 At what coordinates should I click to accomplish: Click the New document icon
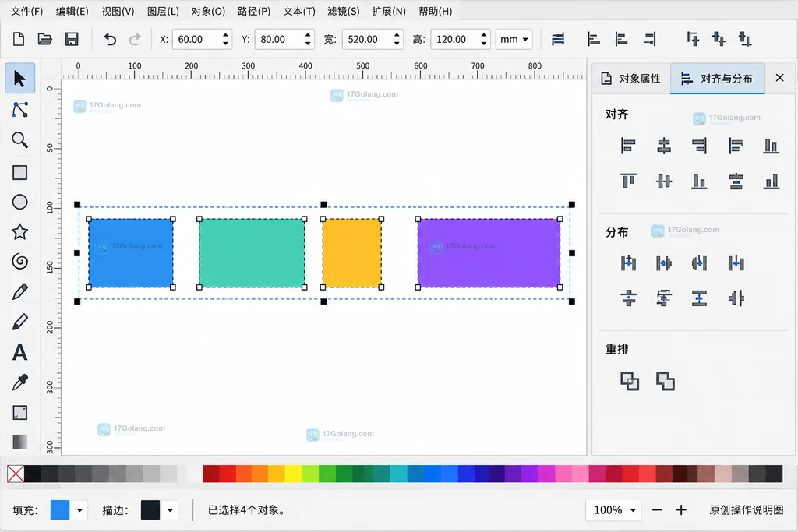[19, 39]
